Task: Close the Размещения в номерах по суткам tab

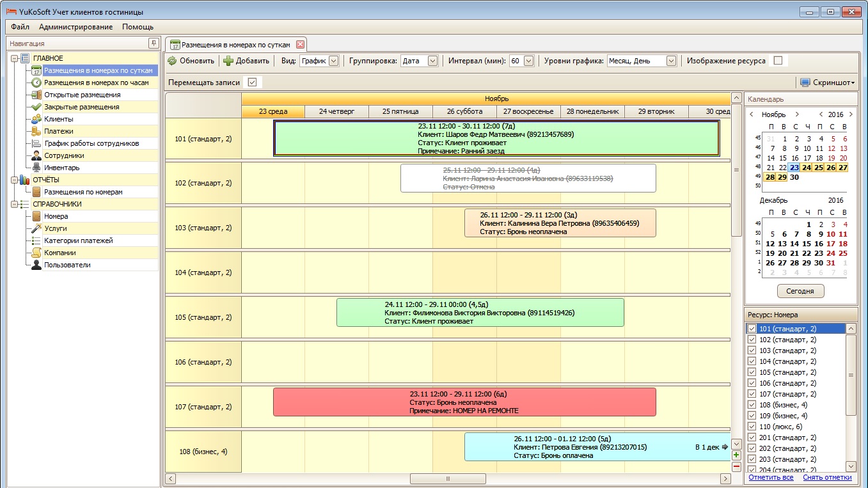Action: (299, 45)
